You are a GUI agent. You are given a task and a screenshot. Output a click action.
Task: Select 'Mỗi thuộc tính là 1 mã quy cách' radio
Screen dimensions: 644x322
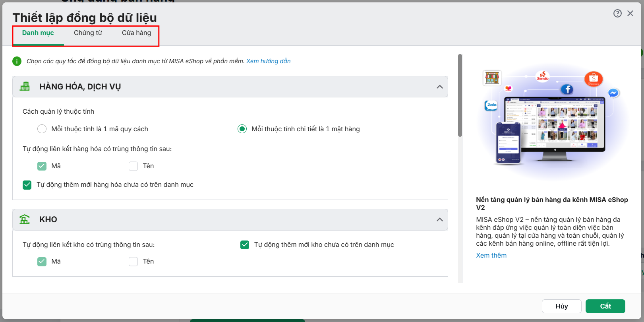(x=42, y=129)
